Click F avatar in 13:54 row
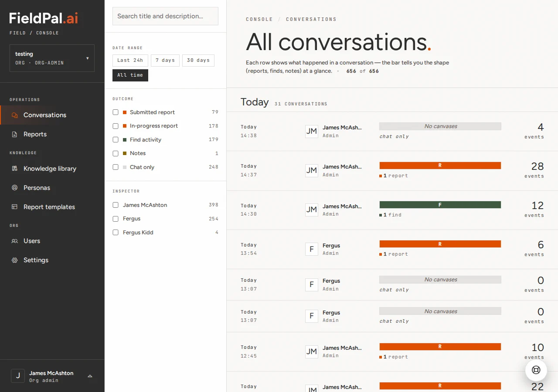The image size is (558, 392). [x=311, y=249]
